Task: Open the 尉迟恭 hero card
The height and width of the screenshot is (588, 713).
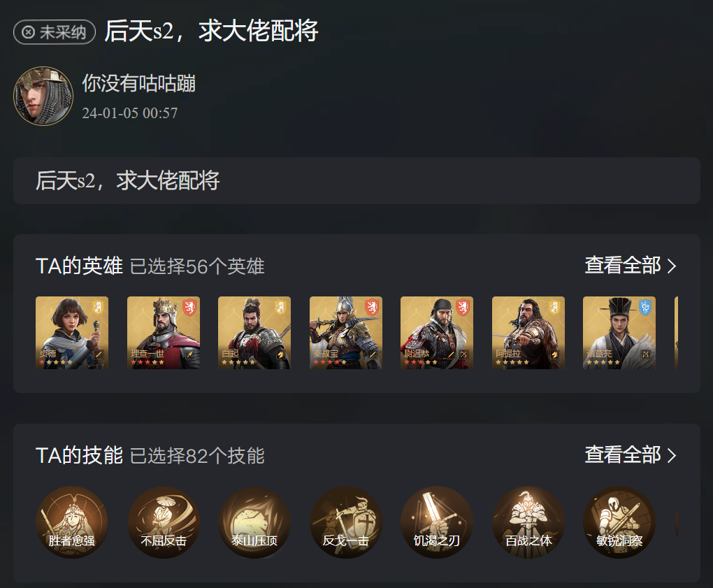Action: click(436, 333)
